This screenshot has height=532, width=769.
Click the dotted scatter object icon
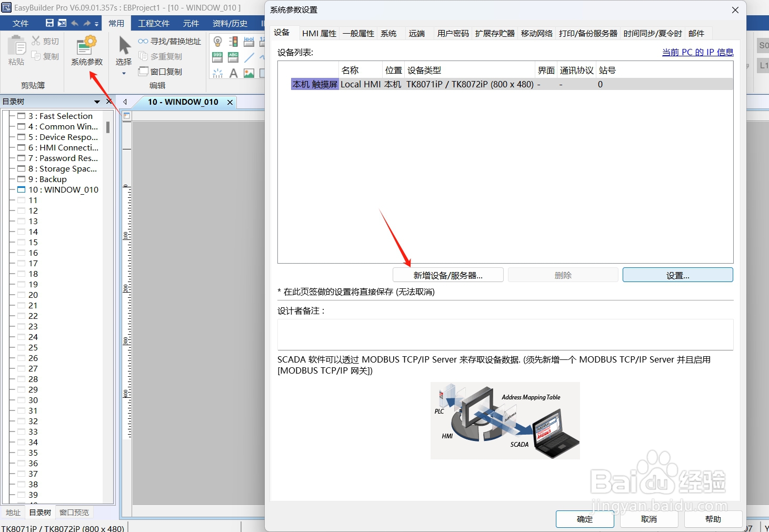(x=217, y=73)
